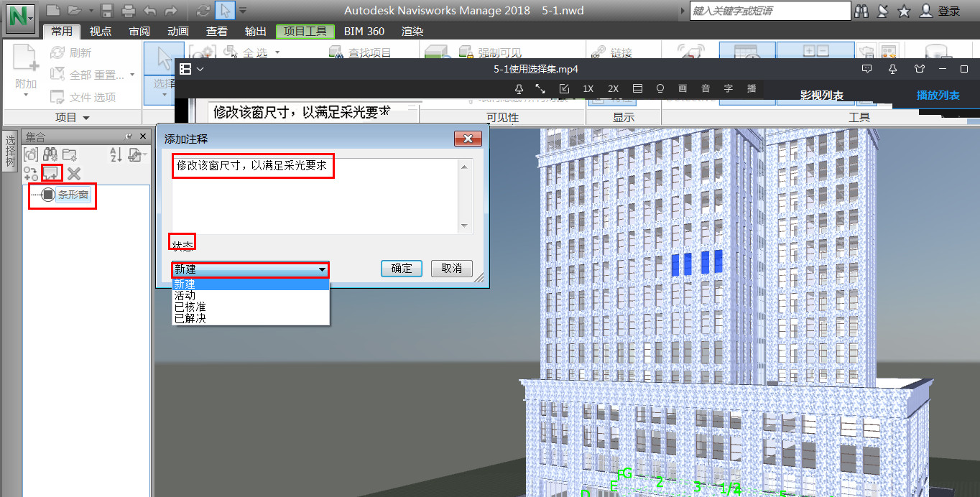Click the mini-window arrow icon in video player
The height and width of the screenshot is (497, 980).
coord(564,88)
